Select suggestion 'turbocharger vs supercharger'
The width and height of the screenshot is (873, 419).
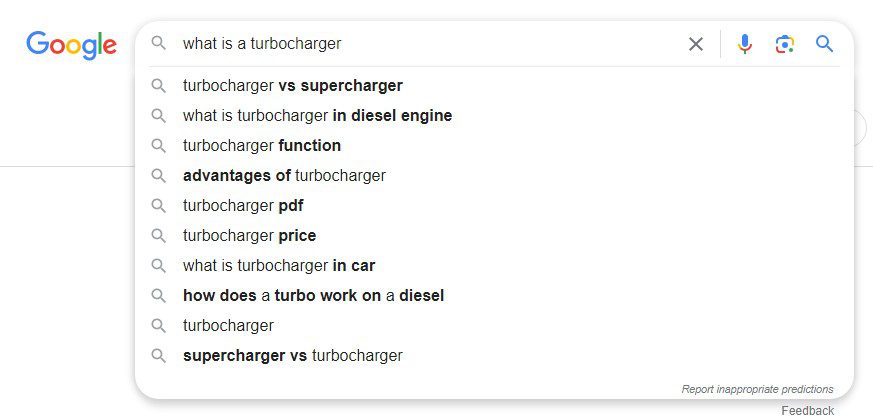(x=494, y=86)
